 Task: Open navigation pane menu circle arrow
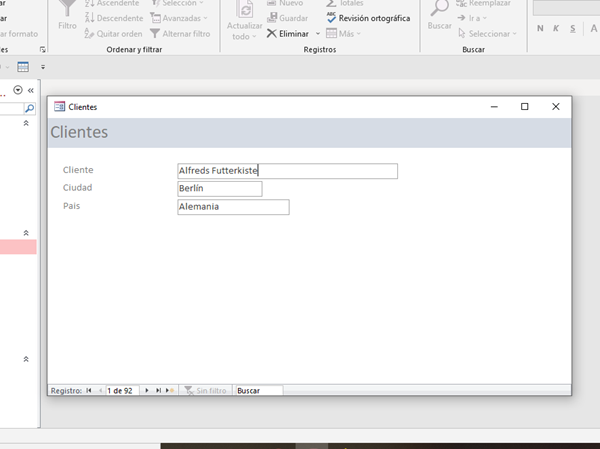coord(18,90)
